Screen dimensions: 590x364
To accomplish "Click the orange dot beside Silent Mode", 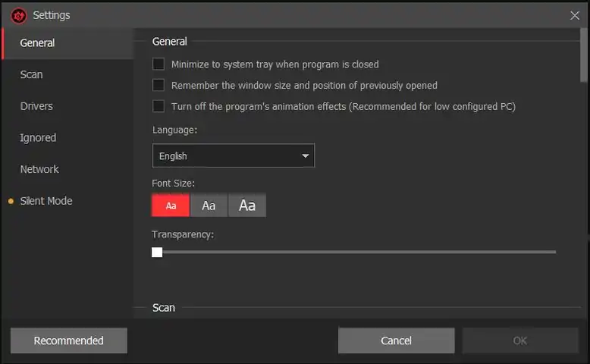I will tap(11, 202).
